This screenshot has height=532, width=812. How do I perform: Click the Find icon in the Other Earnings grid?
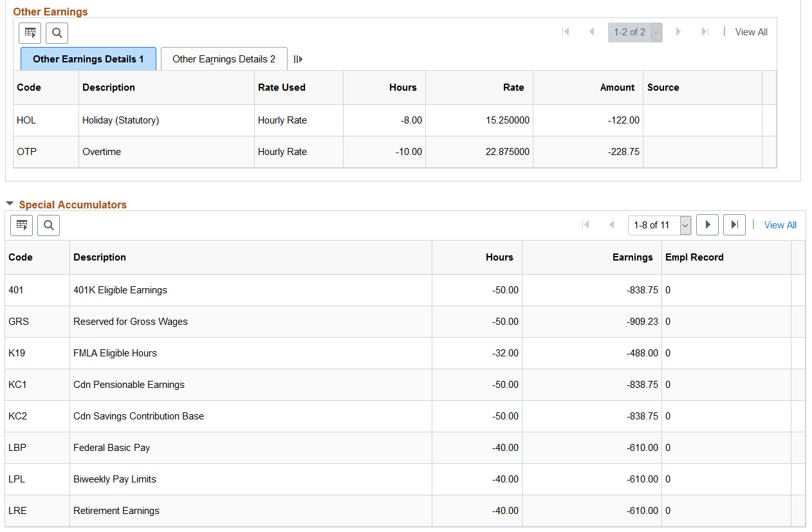57,33
